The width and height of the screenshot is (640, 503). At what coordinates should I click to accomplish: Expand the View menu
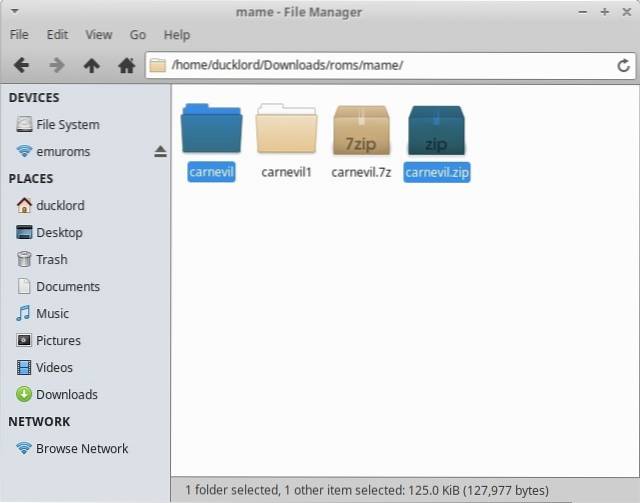(x=98, y=35)
